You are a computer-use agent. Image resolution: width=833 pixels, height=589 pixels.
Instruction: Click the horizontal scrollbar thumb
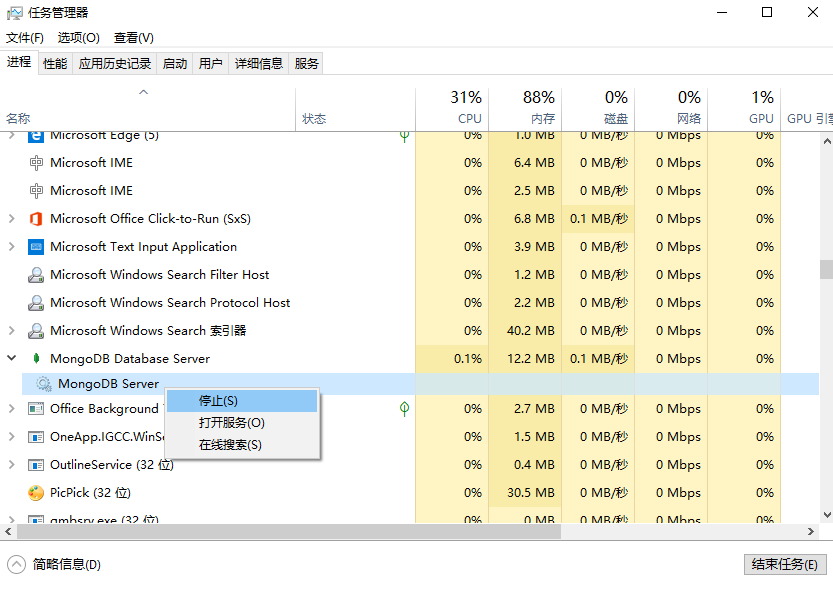point(289,531)
